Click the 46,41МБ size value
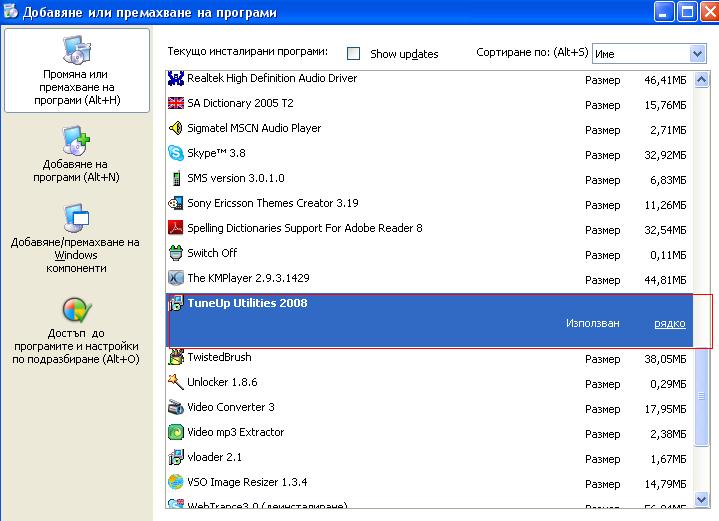 tap(665, 80)
